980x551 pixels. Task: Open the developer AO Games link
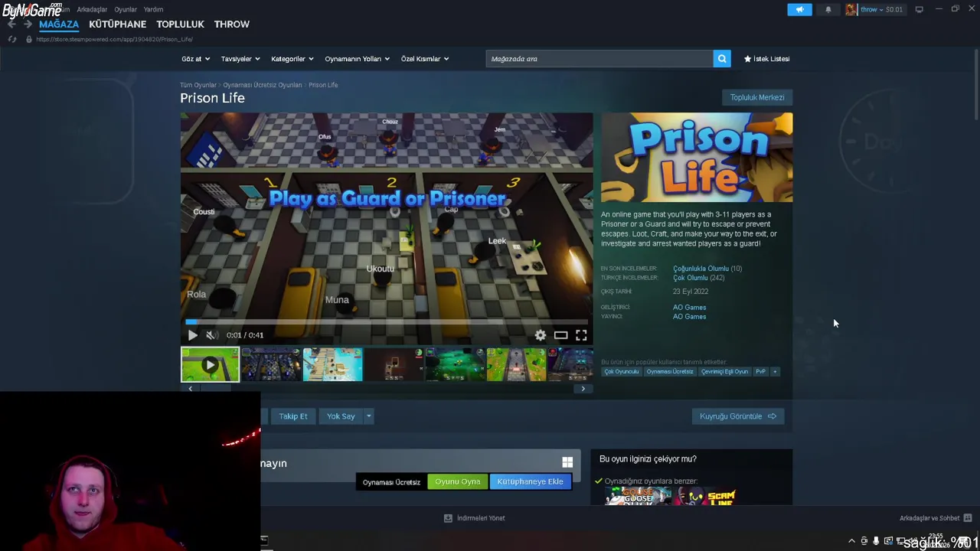689,308
